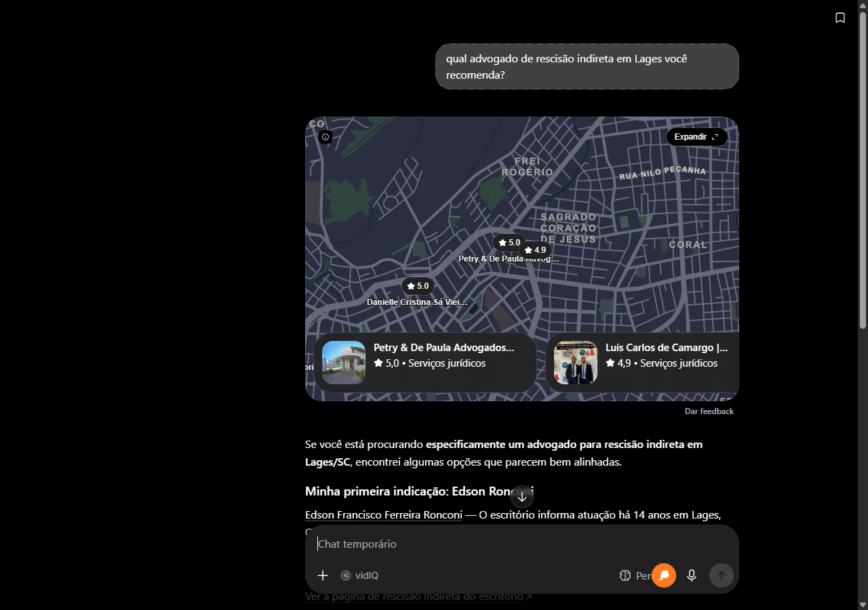Select the 4.9 star rating map pin
Image resolution: width=868 pixels, height=610 pixels.
(x=534, y=250)
